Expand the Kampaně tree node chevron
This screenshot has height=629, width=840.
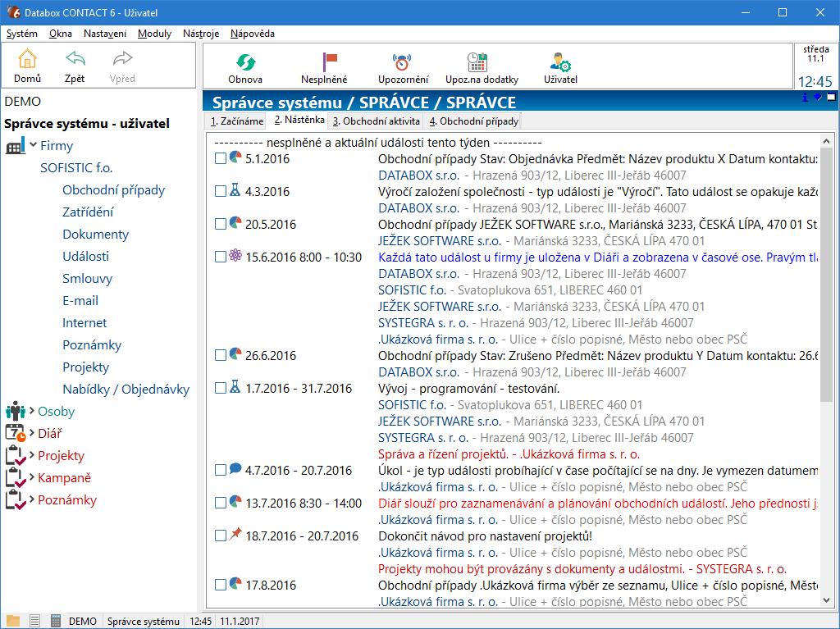[32, 476]
